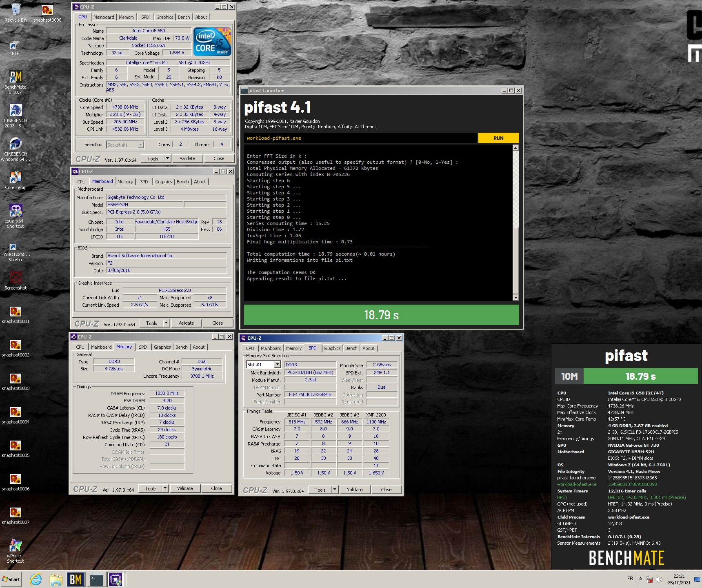702x588 pixels.
Task: Click green 18.79 s bar in BenchMate panel
Action: point(640,376)
